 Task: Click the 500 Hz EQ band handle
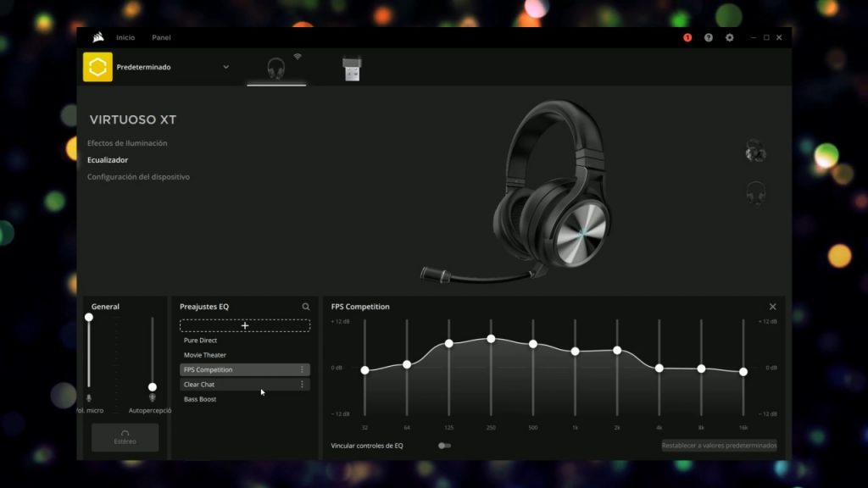533,344
